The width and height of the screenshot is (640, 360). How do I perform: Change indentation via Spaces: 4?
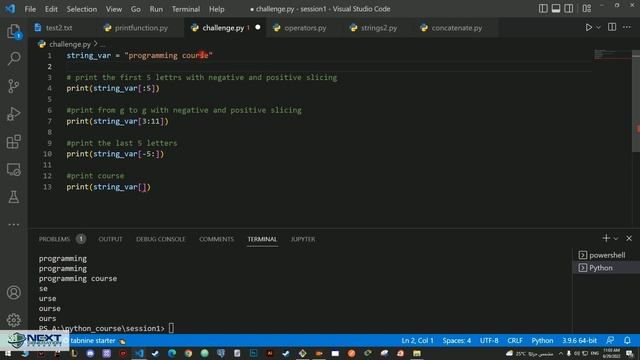pyautogui.click(x=456, y=340)
